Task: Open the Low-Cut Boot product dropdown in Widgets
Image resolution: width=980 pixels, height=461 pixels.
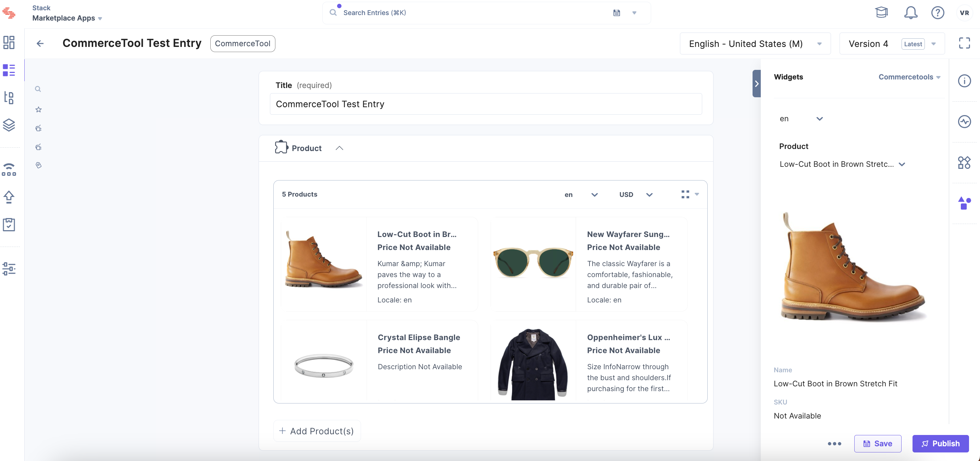Action: pyautogui.click(x=842, y=164)
